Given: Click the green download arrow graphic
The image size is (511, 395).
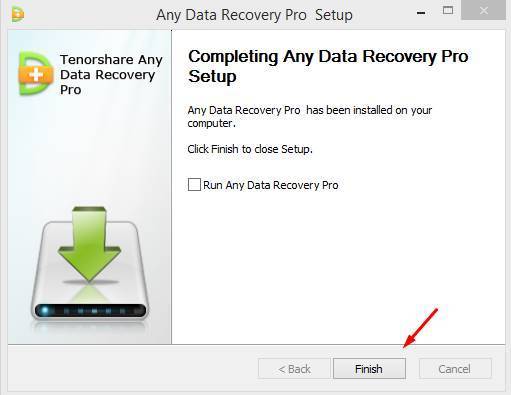Looking at the screenshot, I should point(89,243).
